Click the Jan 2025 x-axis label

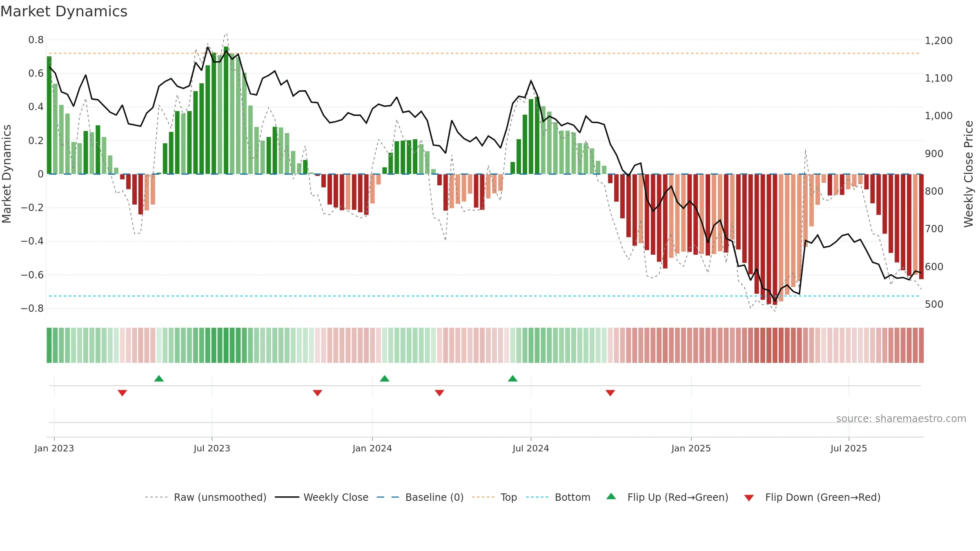point(691,448)
